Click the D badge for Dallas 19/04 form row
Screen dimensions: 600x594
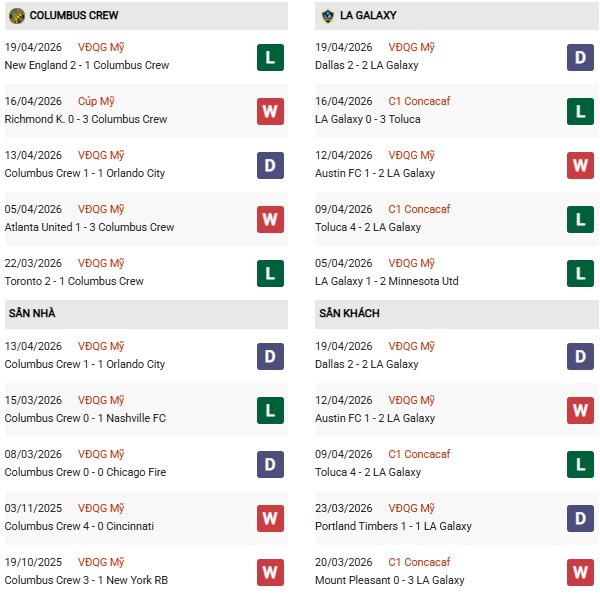(580, 57)
